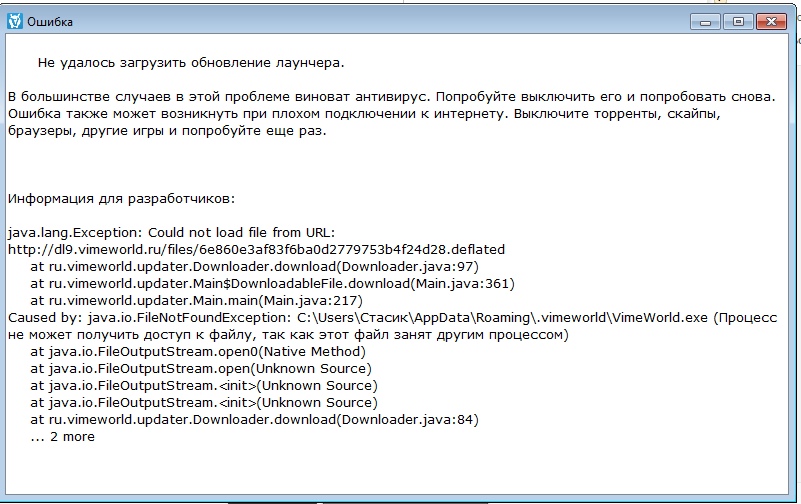Click the 'файл занят другим процессом' line
801x504 pixels.
click(x=288, y=334)
